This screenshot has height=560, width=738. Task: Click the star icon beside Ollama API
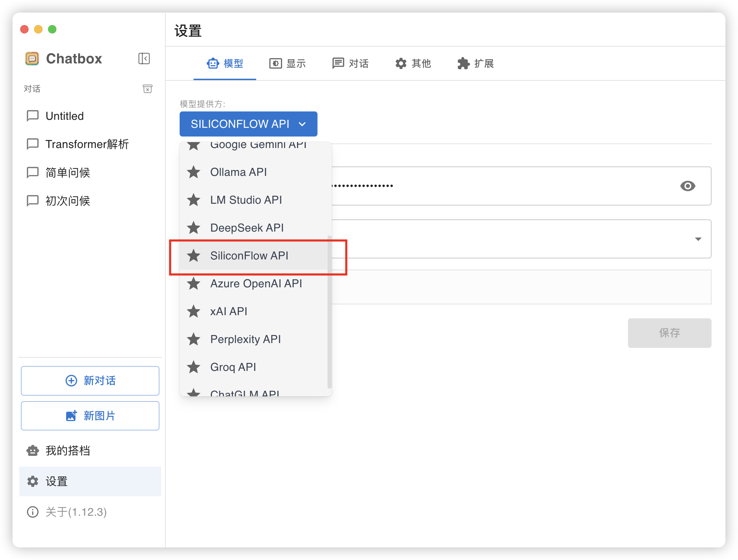194,172
